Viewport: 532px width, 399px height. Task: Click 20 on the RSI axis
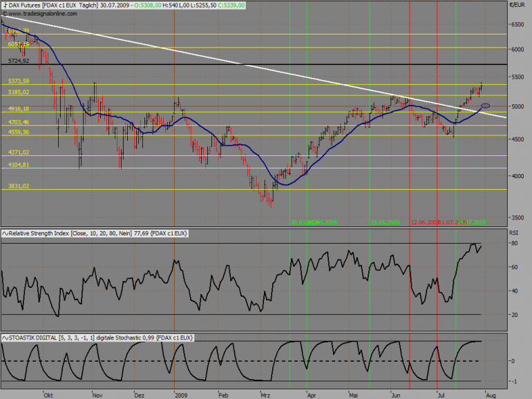tap(514, 315)
